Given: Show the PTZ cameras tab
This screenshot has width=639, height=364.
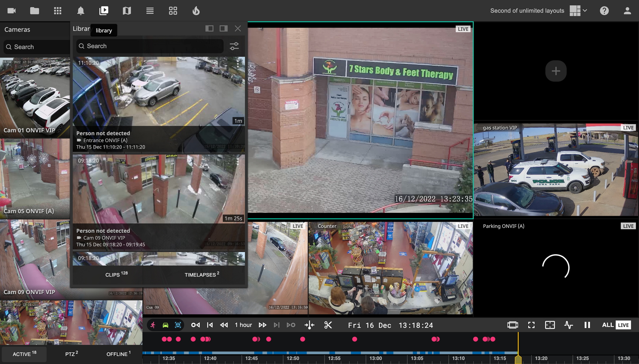Looking at the screenshot, I should (72, 354).
